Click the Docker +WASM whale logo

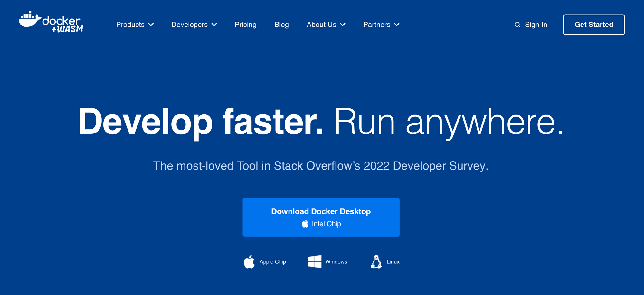coord(51,22)
